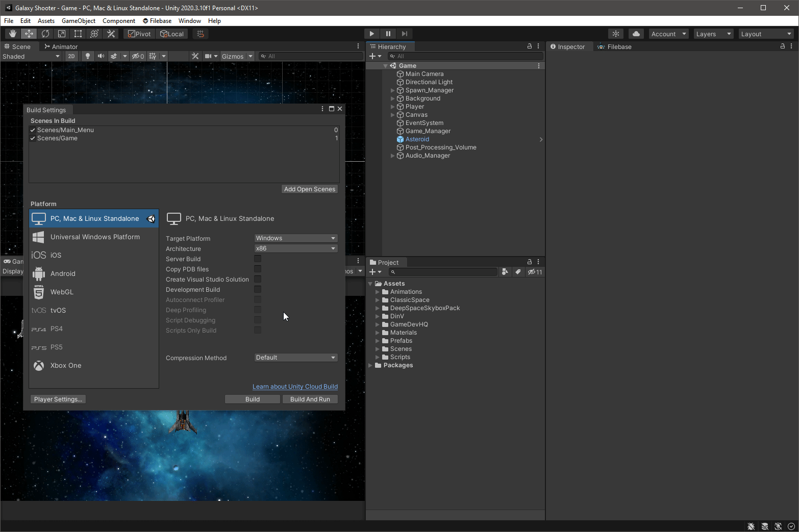Open Target Platform dropdown
799x532 pixels.
pos(296,238)
